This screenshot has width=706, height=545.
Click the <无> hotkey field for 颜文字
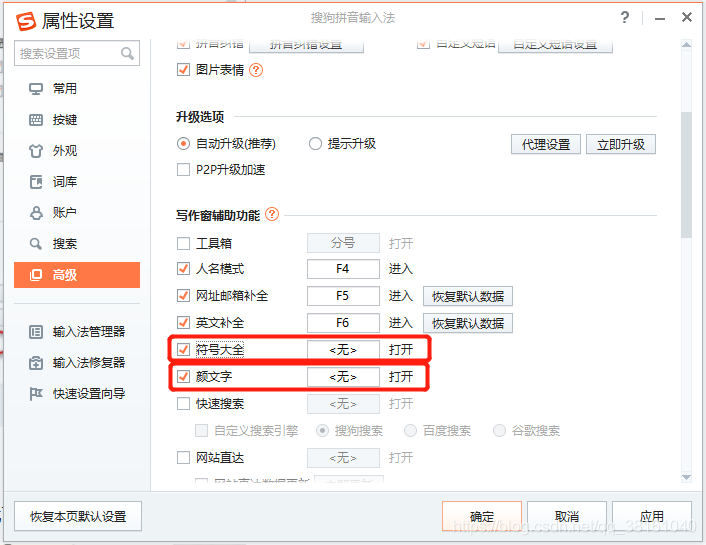pyautogui.click(x=343, y=377)
